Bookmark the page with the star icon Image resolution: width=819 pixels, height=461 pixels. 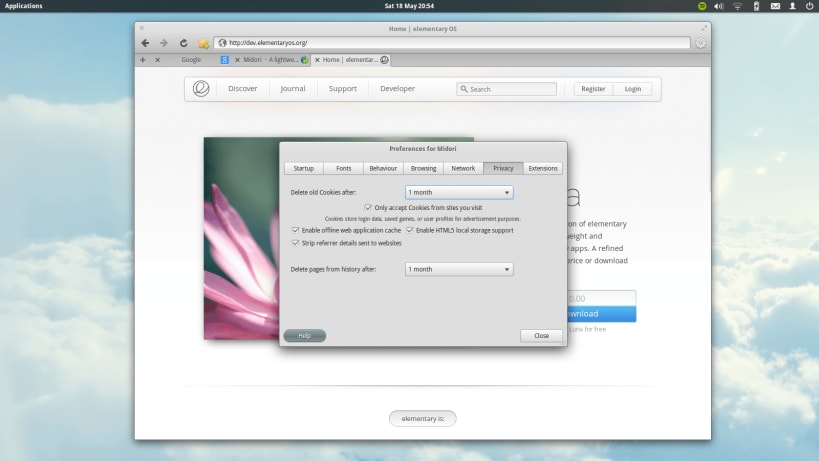coord(203,43)
